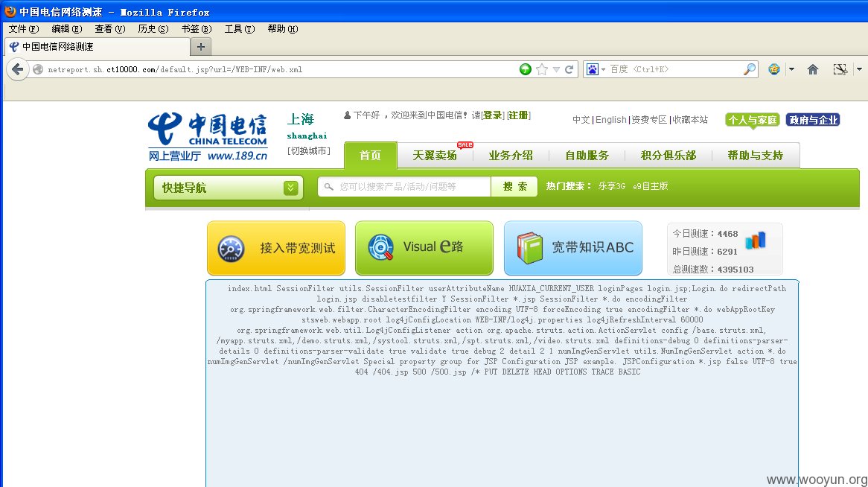Viewport: 868px width, 487px height.
Task: Open dropdown next to globe extension icon
Action: [x=791, y=69]
